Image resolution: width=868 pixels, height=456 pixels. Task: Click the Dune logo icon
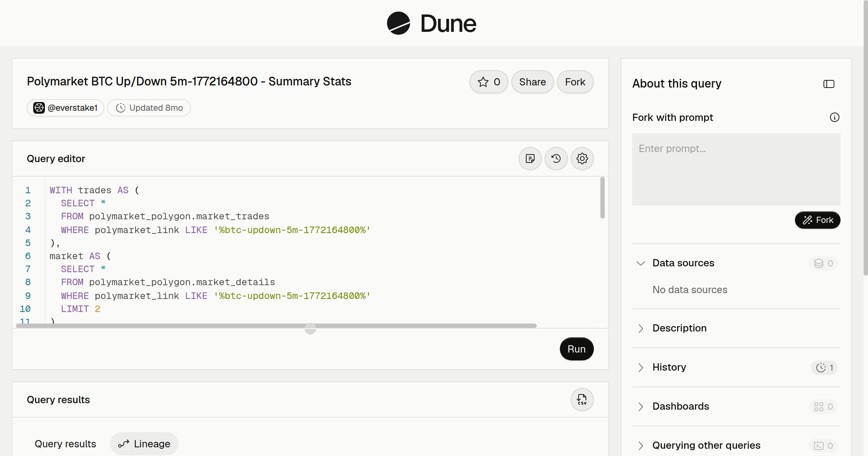(x=398, y=23)
